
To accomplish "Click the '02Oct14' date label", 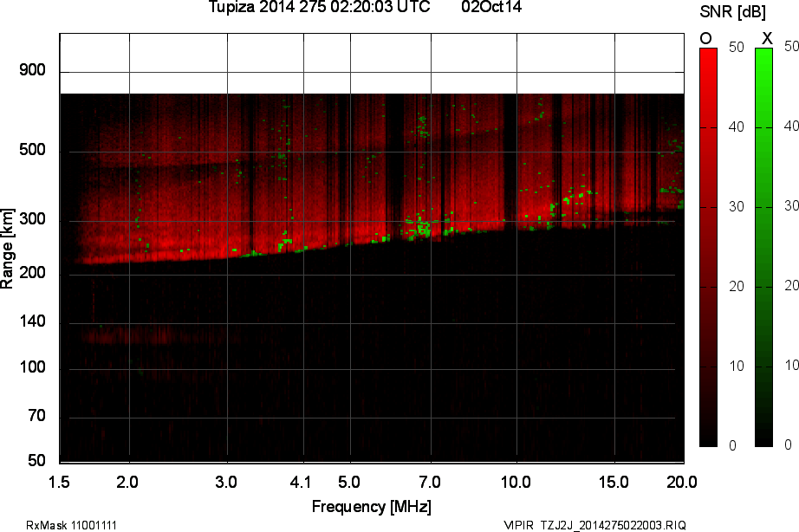I will (x=492, y=8).
